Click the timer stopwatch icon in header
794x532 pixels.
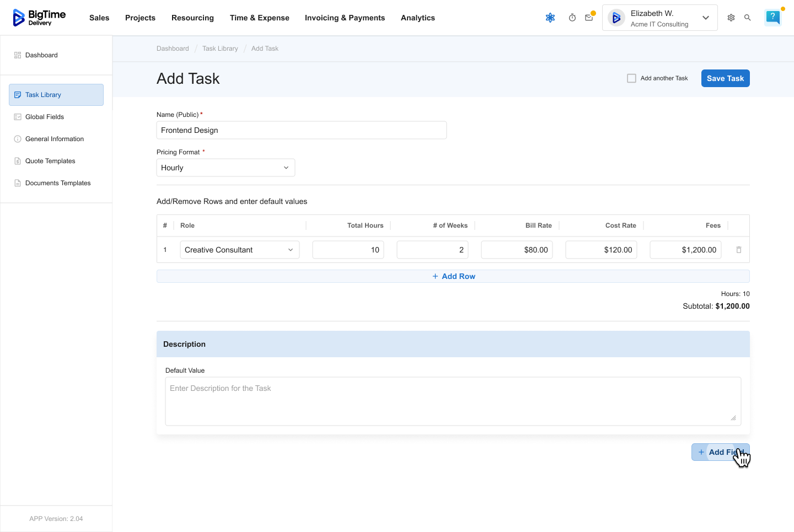click(572, 18)
